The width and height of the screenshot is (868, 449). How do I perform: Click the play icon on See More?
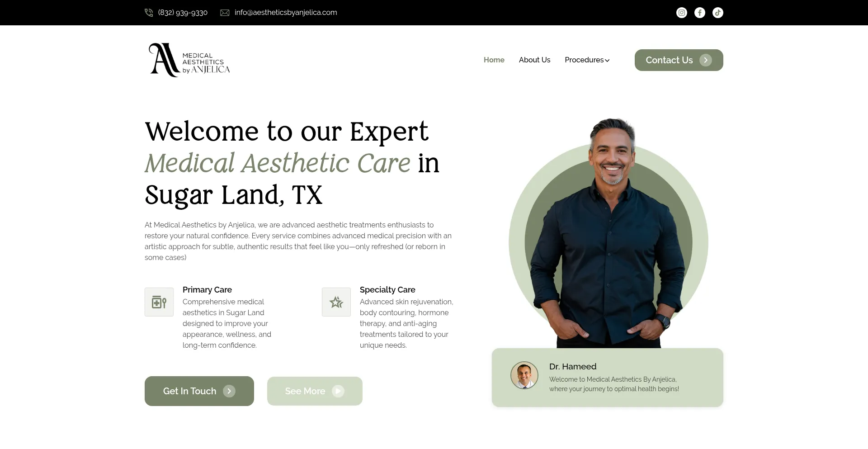pyautogui.click(x=338, y=391)
